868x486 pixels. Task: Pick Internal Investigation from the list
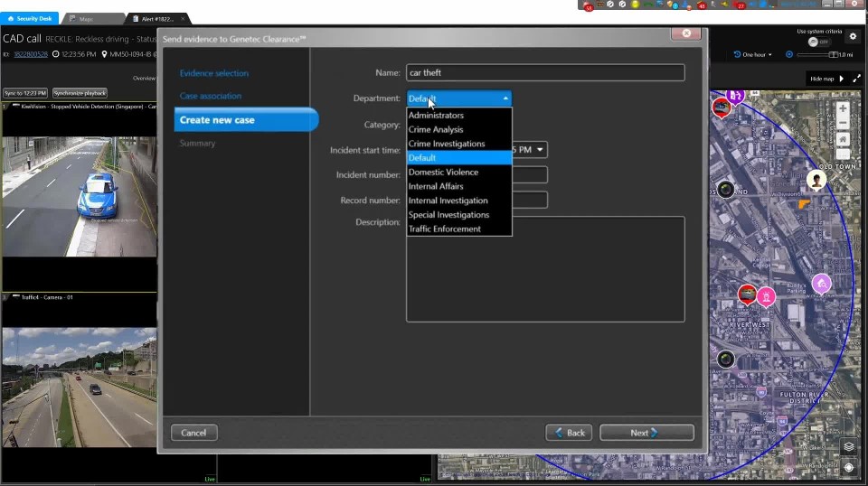[459, 201]
